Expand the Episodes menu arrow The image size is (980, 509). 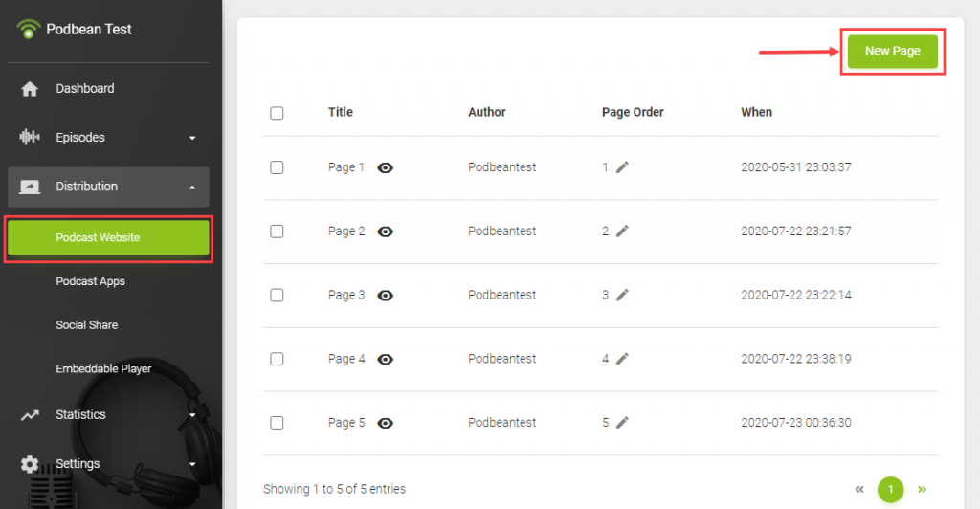tap(192, 138)
